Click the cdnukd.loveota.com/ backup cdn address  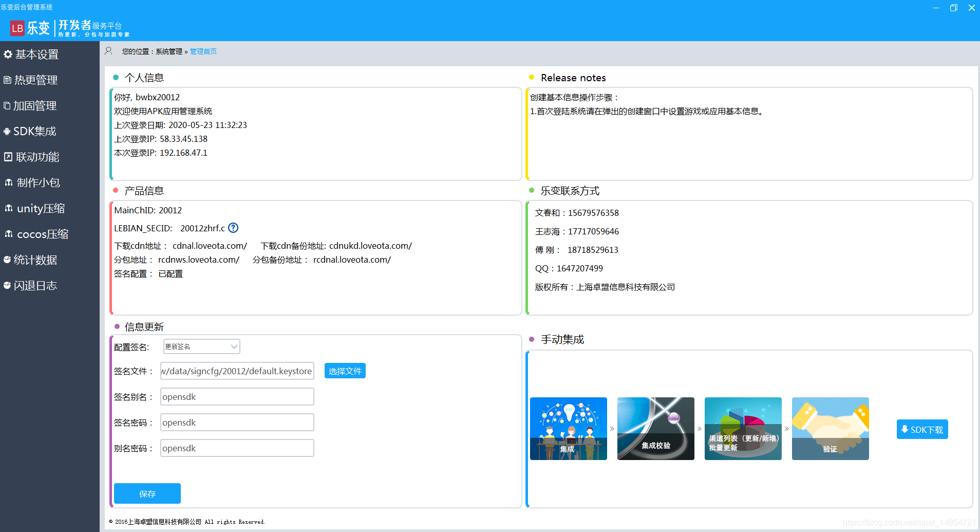[370, 246]
